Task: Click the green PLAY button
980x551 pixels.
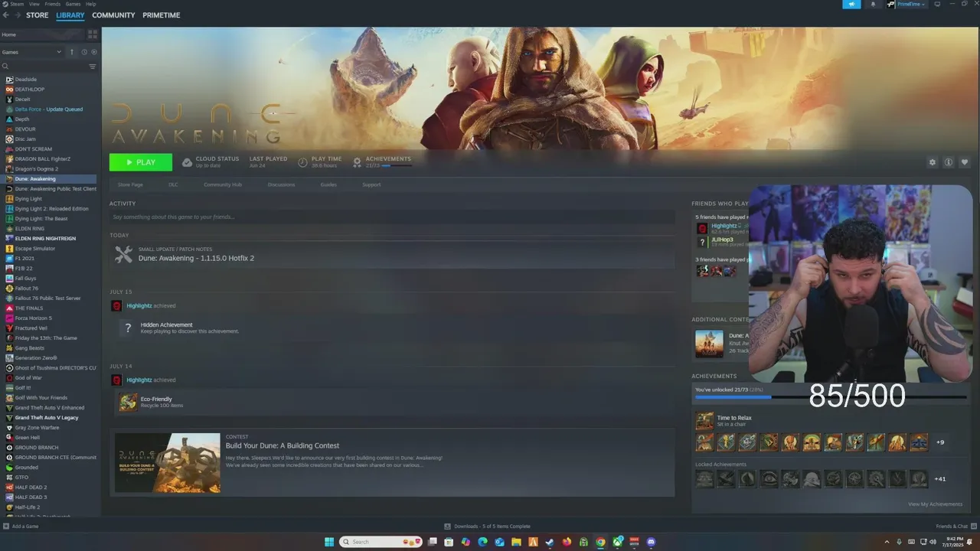Action: 141,162
